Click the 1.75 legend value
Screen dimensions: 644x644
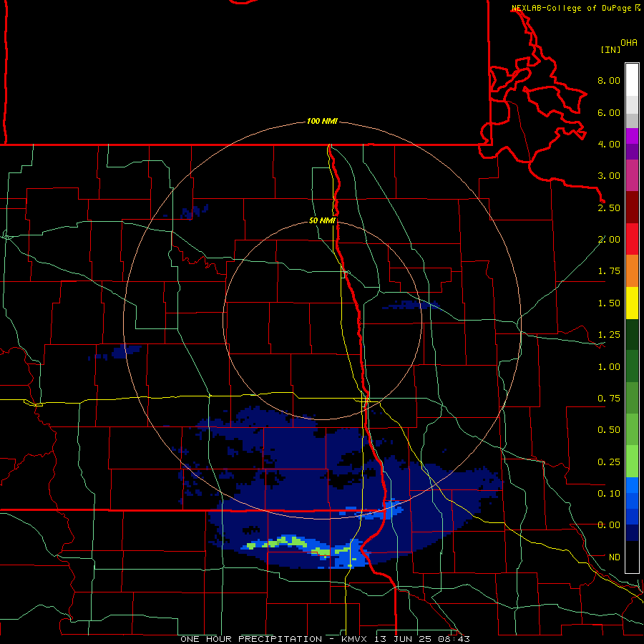tap(609, 271)
